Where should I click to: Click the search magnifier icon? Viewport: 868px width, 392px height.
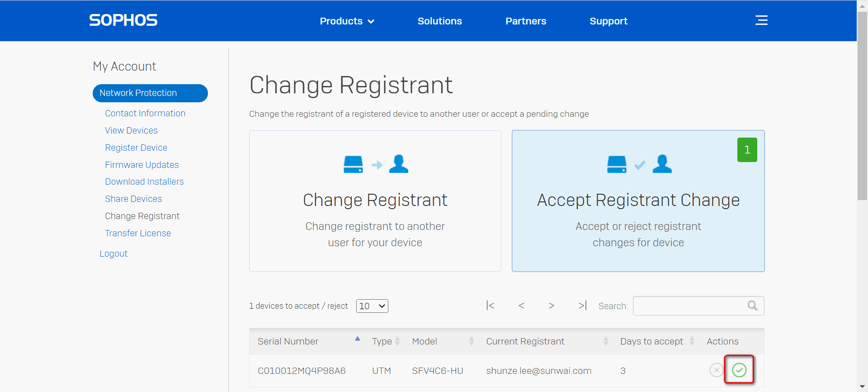coord(752,306)
